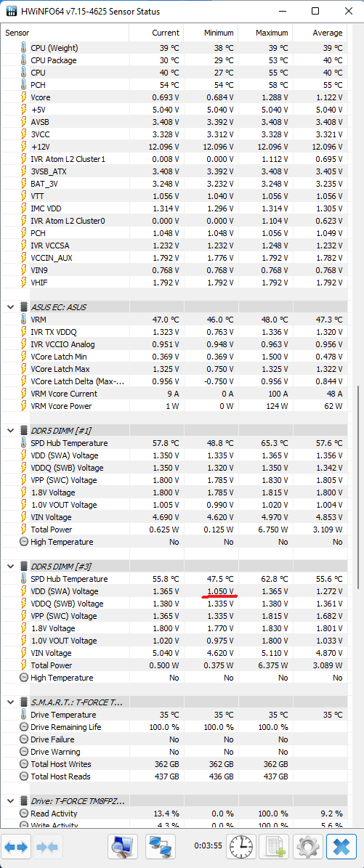Click the thermometer icon of PCH temperature
Image resolution: width=364 pixels, height=868 pixels.
point(24,85)
